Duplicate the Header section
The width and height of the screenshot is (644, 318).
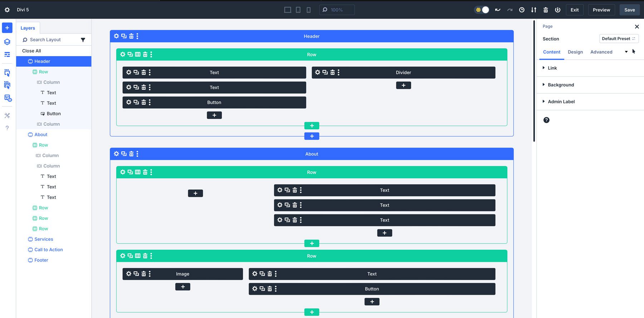coord(124,36)
